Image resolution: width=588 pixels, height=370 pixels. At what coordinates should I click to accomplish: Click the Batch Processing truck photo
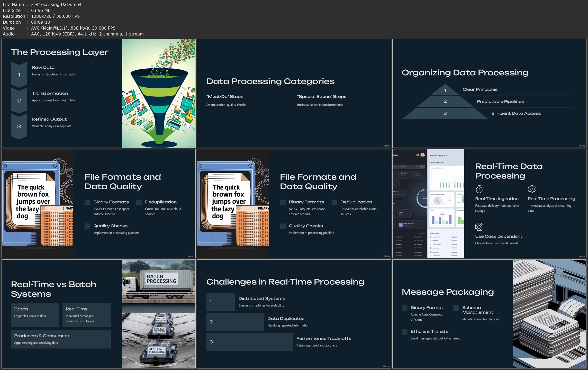(159, 282)
